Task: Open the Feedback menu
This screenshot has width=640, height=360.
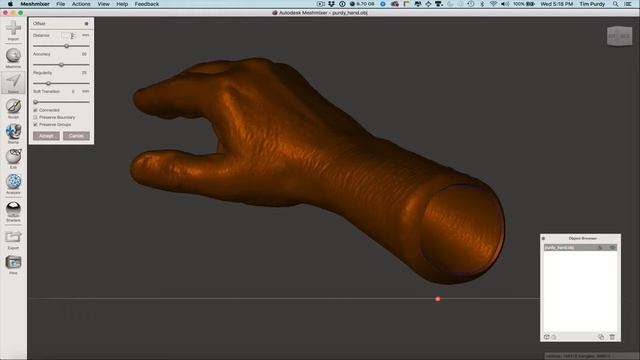Action: tap(147, 4)
